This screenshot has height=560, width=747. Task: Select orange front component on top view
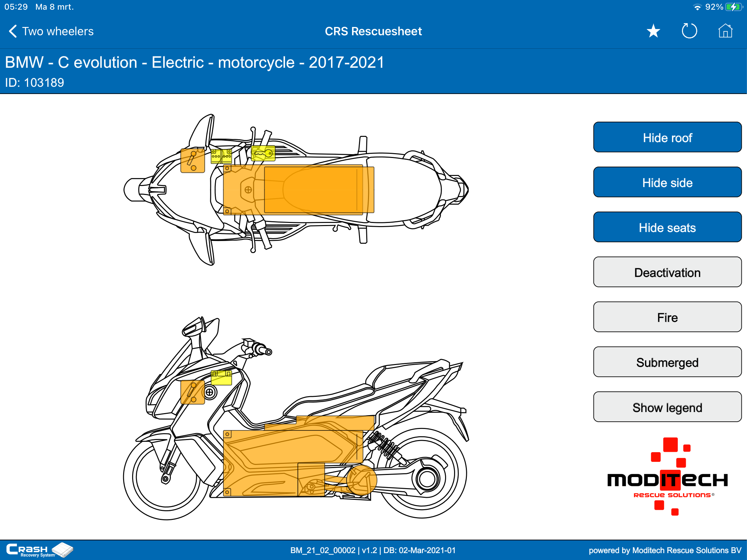193,160
